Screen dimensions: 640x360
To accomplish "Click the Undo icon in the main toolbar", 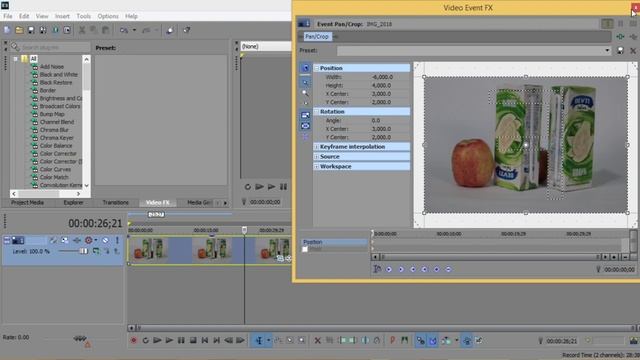I will 124,30.
